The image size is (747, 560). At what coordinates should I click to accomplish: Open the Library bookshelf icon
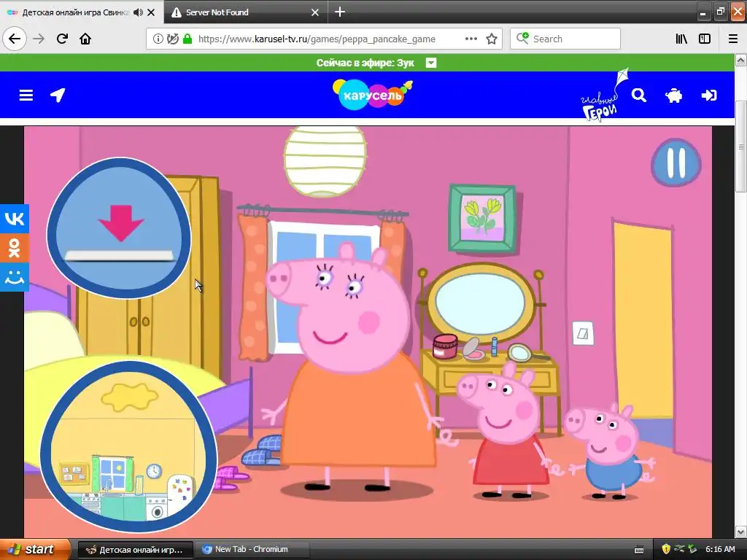pyautogui.click(x=681, y=39)
